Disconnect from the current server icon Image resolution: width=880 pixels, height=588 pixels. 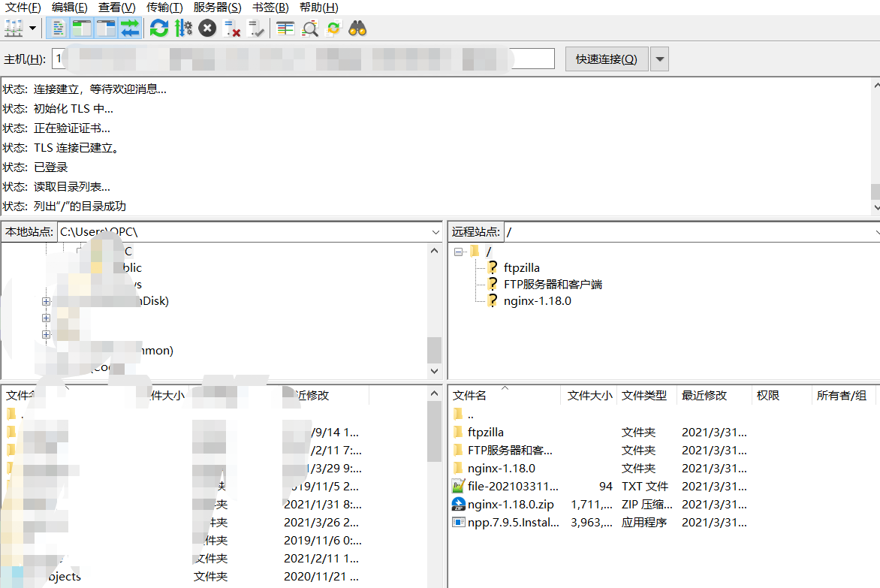click(232, 28)
